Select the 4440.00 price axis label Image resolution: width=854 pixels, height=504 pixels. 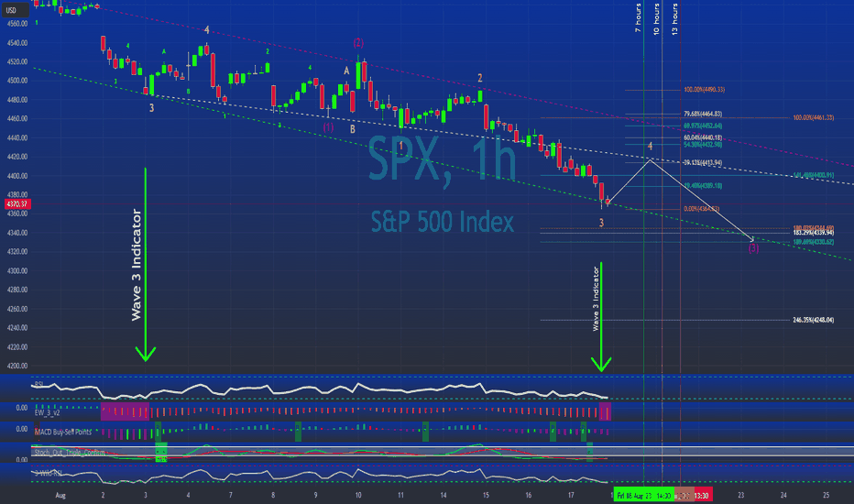point(17,137)
